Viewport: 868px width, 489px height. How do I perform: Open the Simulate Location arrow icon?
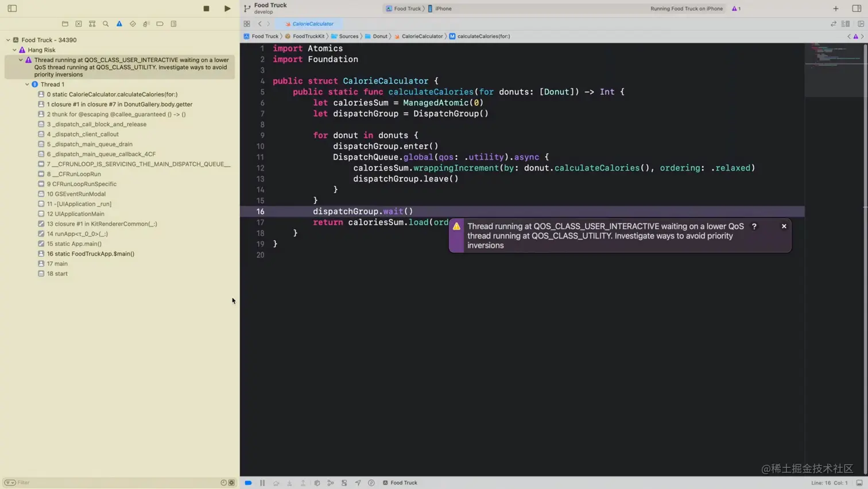pyautogui.click(x=358, y=483)
